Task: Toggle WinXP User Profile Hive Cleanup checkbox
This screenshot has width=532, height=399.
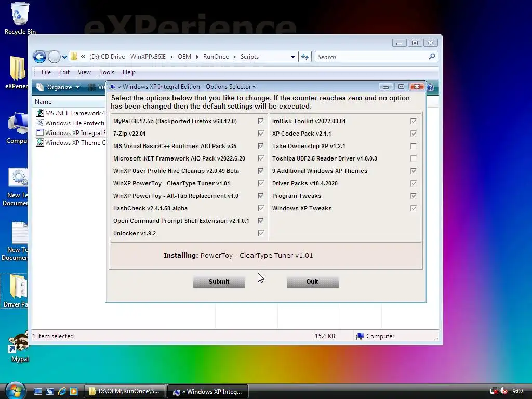Action: click(261, 171)
